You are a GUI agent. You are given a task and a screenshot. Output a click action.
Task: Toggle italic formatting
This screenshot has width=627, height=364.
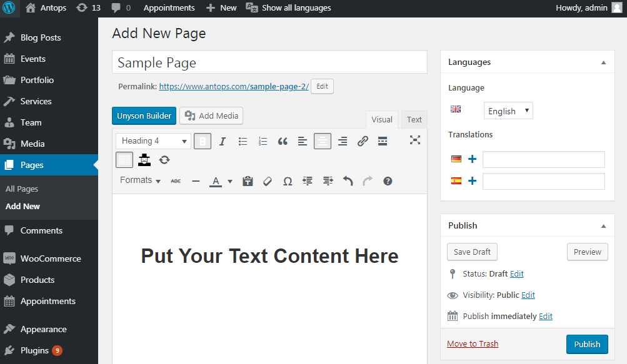tap(223, 141)
